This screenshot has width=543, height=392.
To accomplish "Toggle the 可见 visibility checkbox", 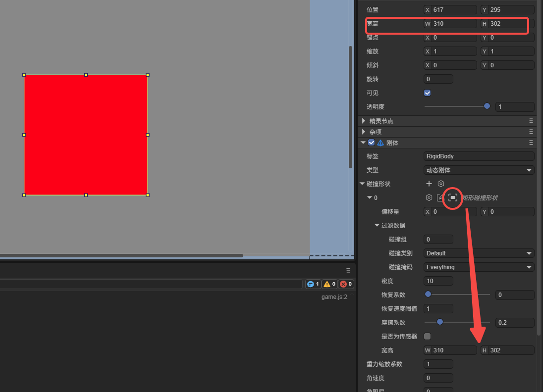I will click(x=428, y=93).
